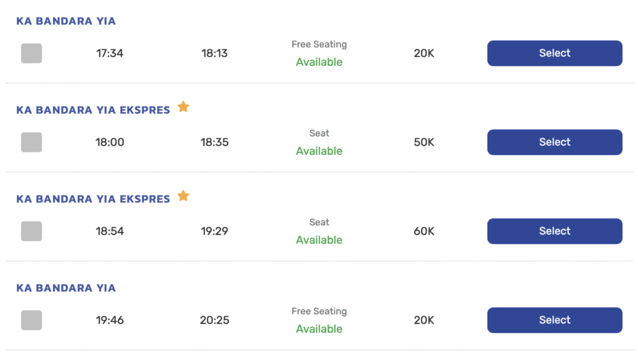The width and height of the screenshot is (638, 364).
Task: Open the first KA BANDARA YIA train title
Action: (x=66, y=21)
